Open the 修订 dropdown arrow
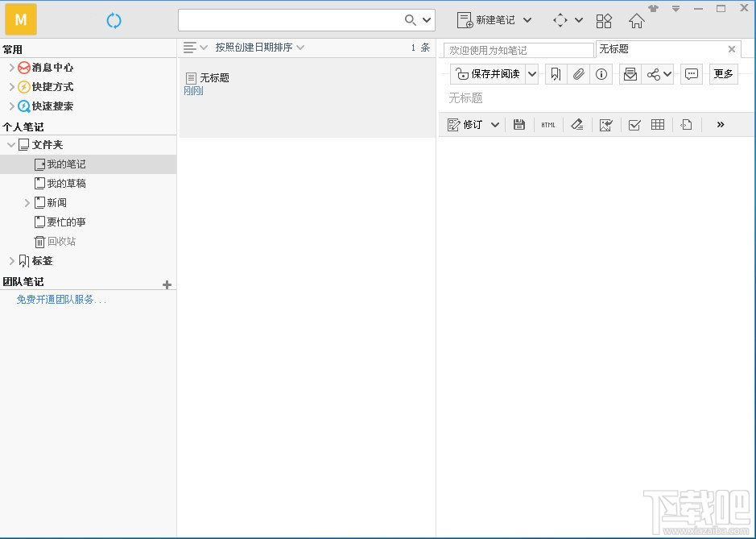Viewport: 756px width, 539px height. pos(495,125)
